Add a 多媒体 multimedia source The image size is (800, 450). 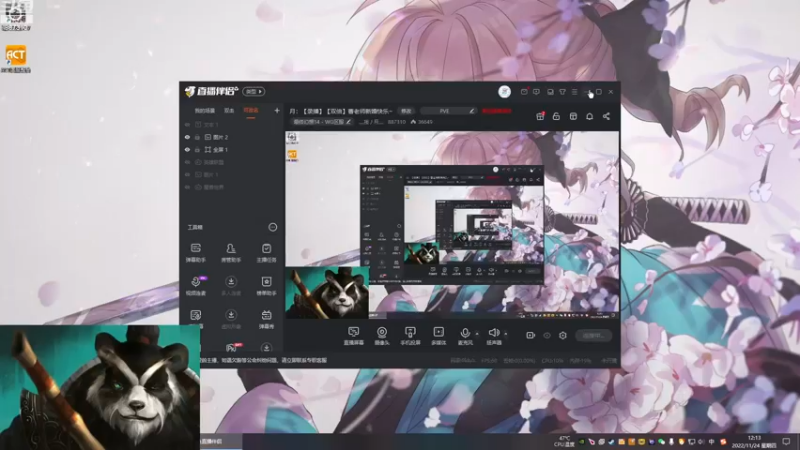click(x=439, y=336)
